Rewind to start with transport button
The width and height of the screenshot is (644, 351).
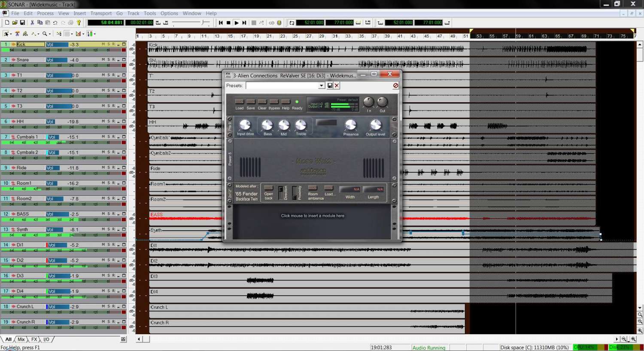221,23
